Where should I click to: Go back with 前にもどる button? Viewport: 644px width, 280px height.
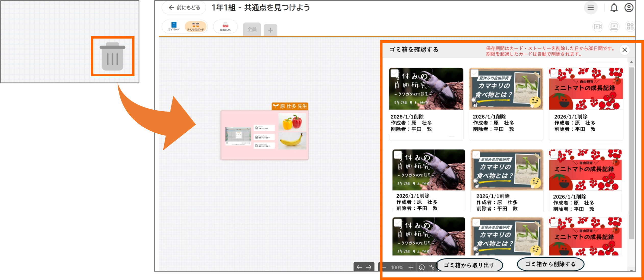coord(184,8)
